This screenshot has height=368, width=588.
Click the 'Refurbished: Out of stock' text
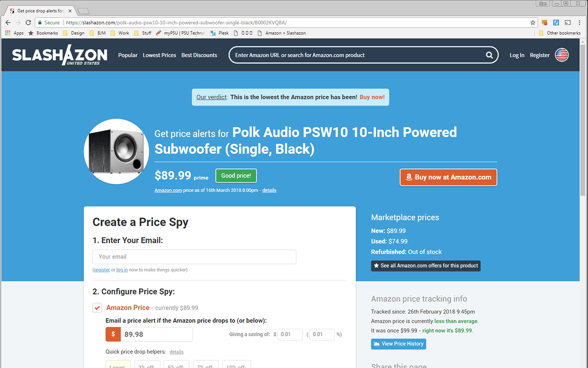tap(407, 252)
